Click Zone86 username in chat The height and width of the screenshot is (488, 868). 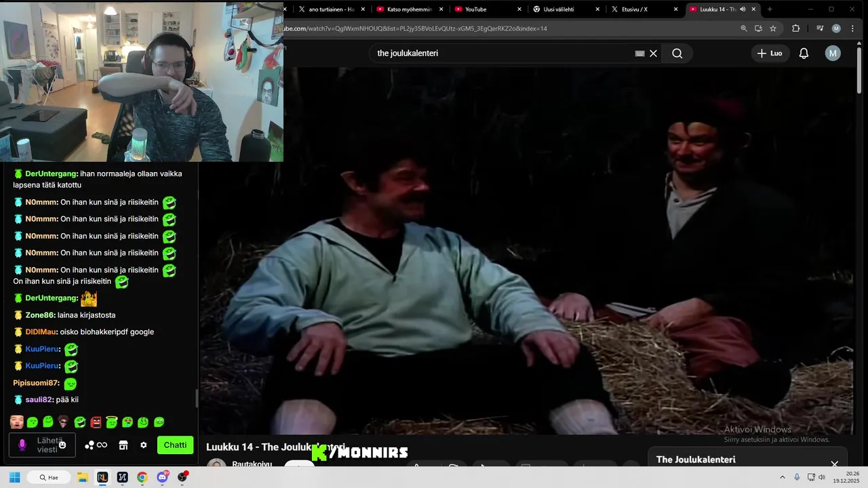[40, 315]
